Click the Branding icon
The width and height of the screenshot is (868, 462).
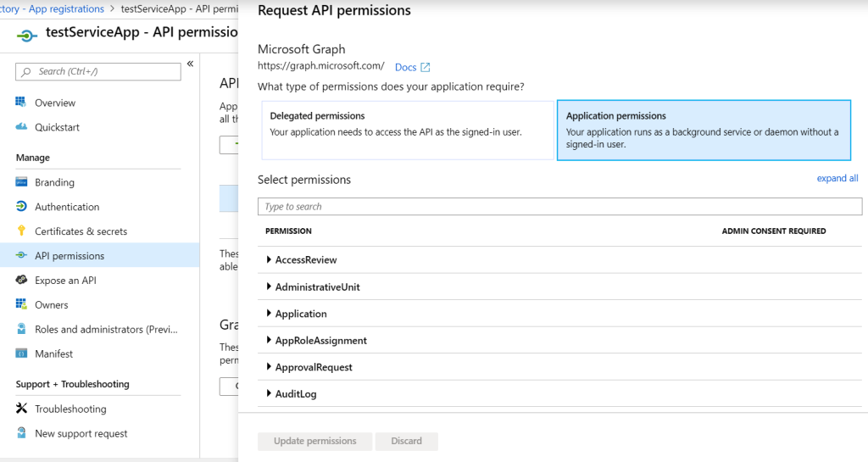coord(21,182)
